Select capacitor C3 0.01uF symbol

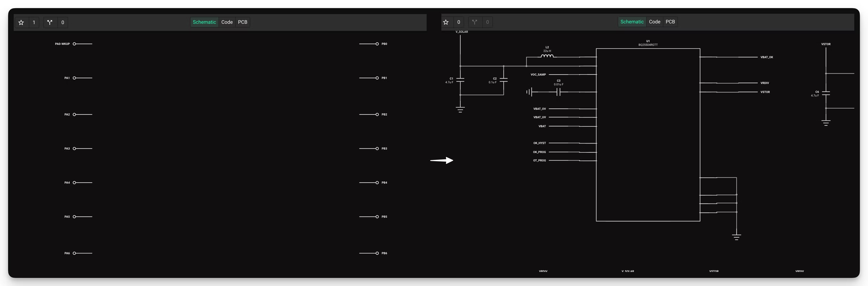click(558, 92)
